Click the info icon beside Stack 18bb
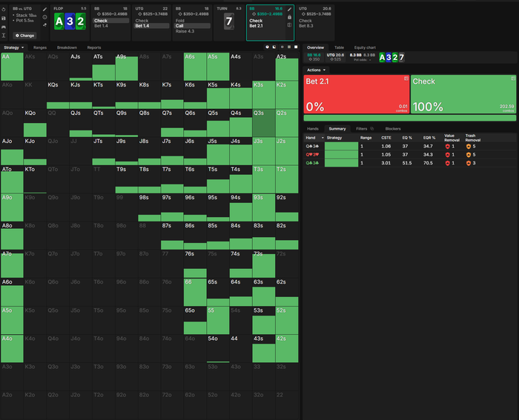 44,17
